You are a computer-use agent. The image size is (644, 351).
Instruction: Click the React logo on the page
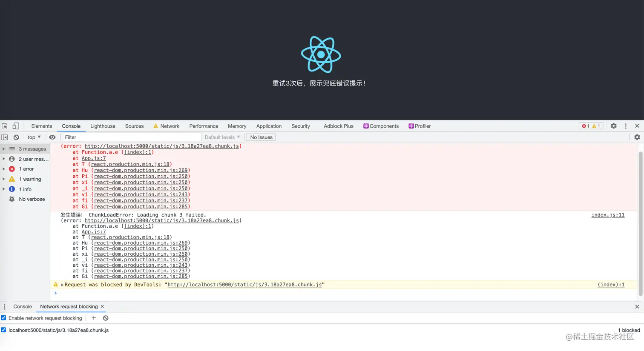click(x=321, y=54)
